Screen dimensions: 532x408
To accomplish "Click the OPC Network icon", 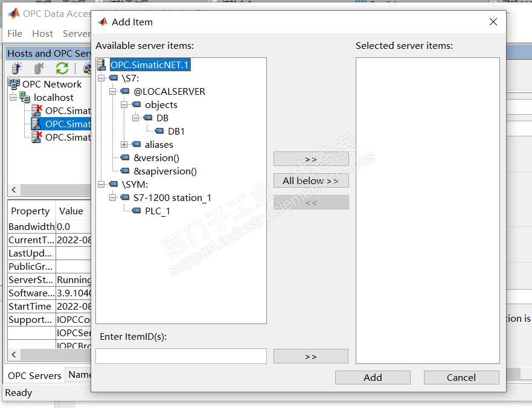I will [x=14, y=84].
